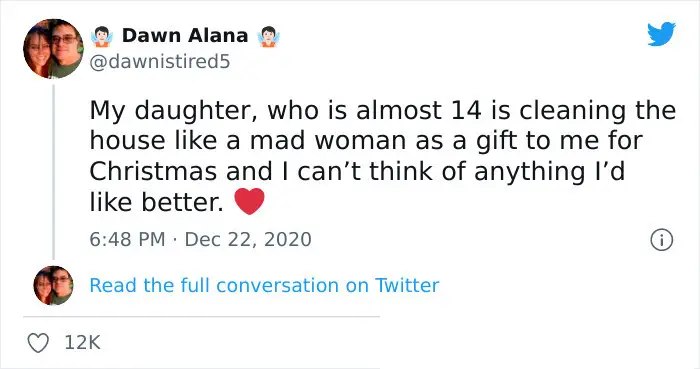Viewport: 700px width, 369px height.
Task: Read the full conversation on Twitter
Action: coord(264,286)
